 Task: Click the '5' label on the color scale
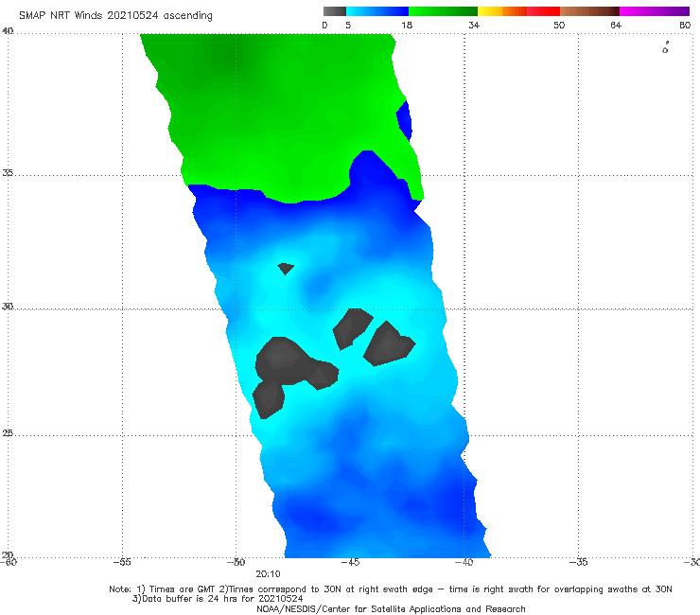click(348, 25)
